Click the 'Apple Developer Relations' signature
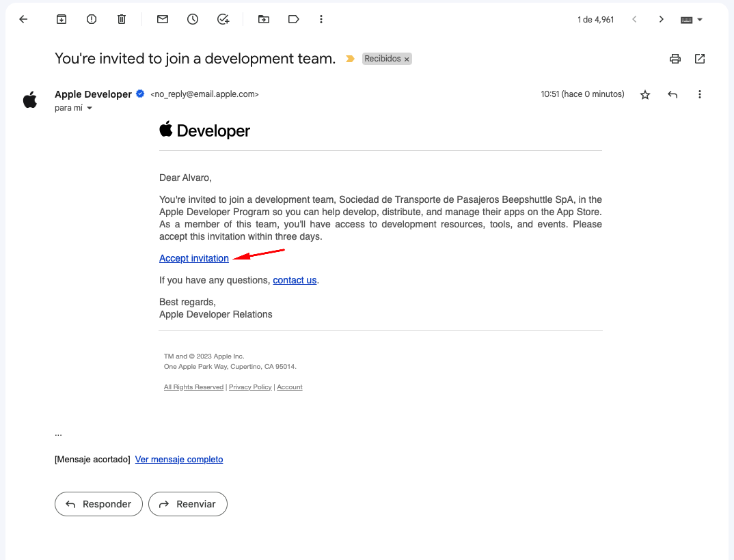 tap(216, 314)
